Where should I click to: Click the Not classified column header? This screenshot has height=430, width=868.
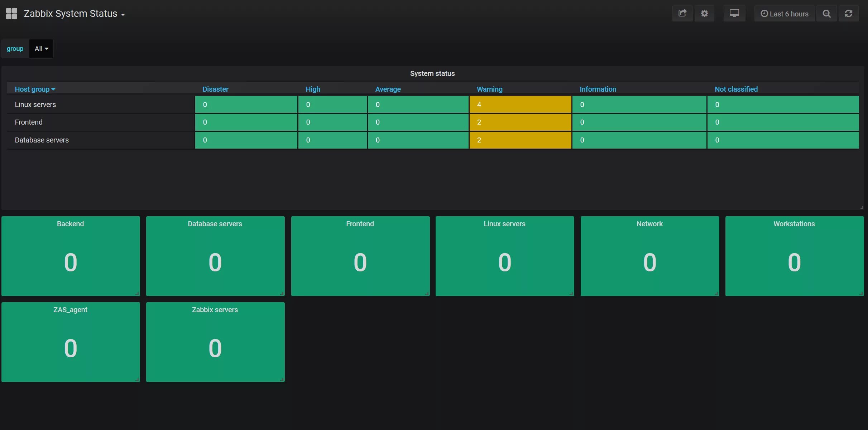(736, 89)
